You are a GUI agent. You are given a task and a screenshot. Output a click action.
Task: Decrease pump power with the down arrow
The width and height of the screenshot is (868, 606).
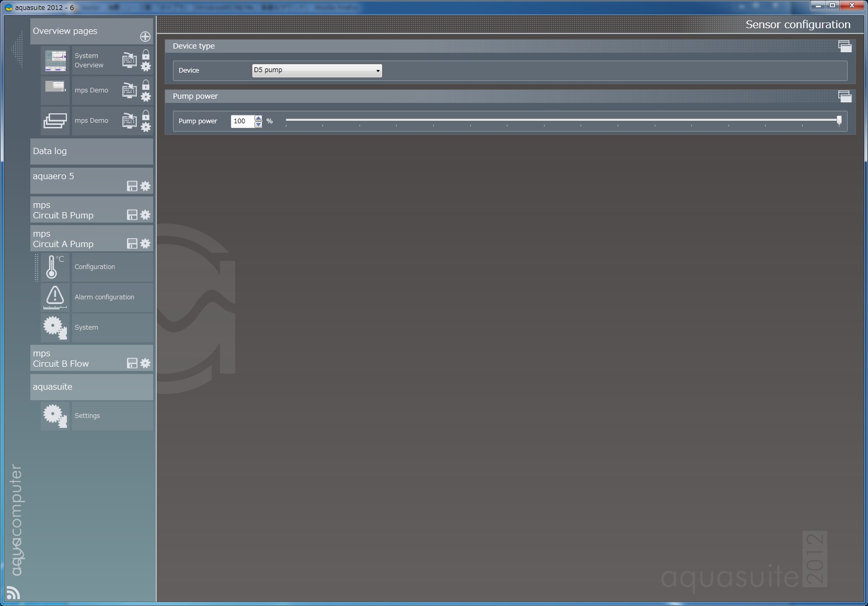click(258, 124)
